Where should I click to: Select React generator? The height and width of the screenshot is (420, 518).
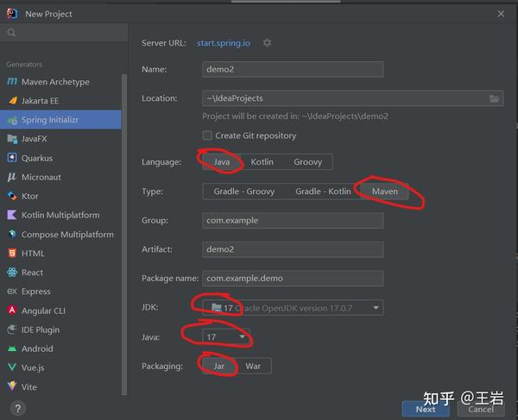pyautogui.click(x=60, y=273)
